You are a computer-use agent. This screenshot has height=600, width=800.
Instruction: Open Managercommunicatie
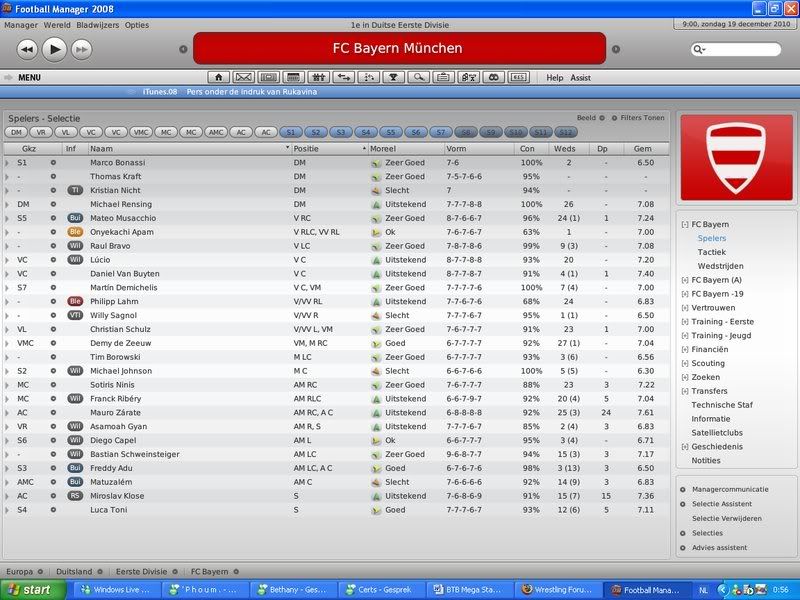click(x=730, y=489)
